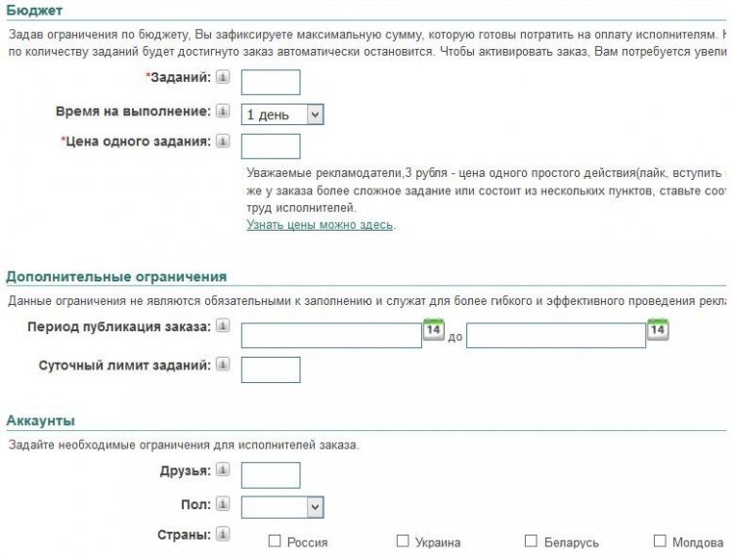This screenshot has width=733, height=560.
Task: Click info icon beside Цена одного задания
Action: [223, 141]
